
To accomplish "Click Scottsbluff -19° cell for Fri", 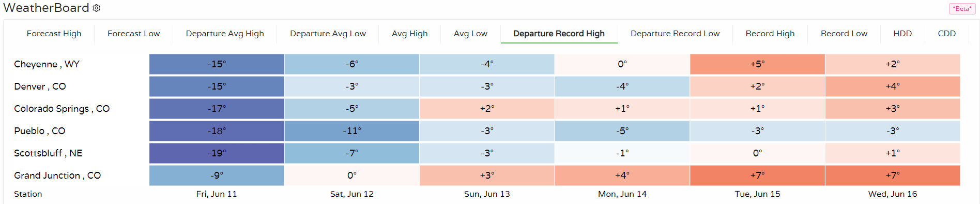I will click(x=217, y=153).
